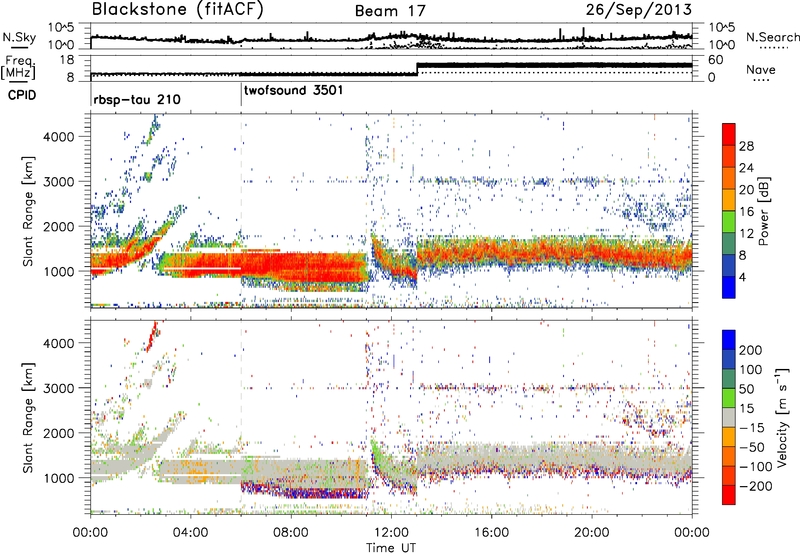Image resolution: width=800 pixels, height=554 pixels.
Task: Select the "twofsound 3501" control program label
Action: point(293,91)
